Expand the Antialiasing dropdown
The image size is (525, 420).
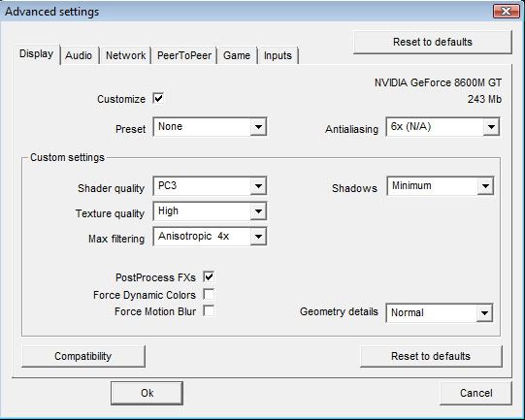click(443, 126)
